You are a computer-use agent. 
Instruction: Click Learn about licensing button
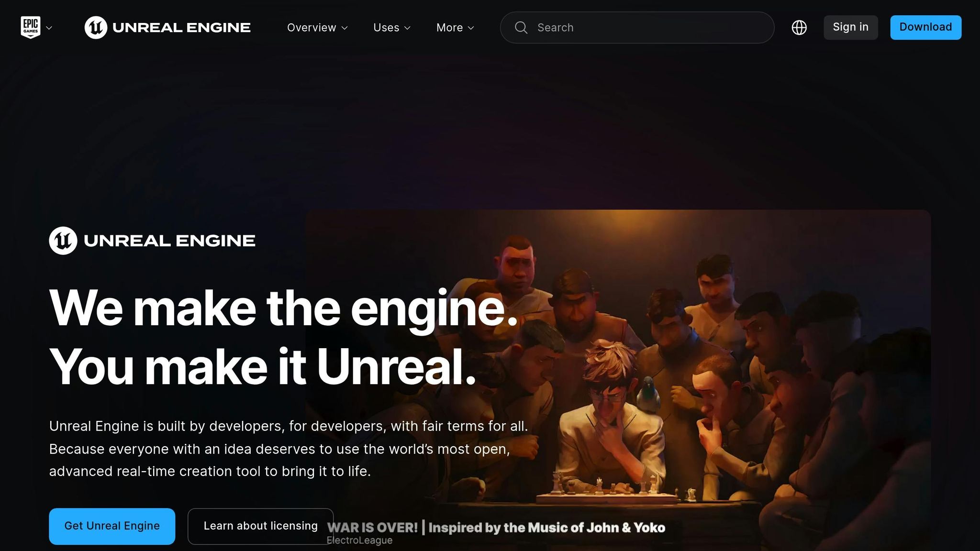[260, 526]
